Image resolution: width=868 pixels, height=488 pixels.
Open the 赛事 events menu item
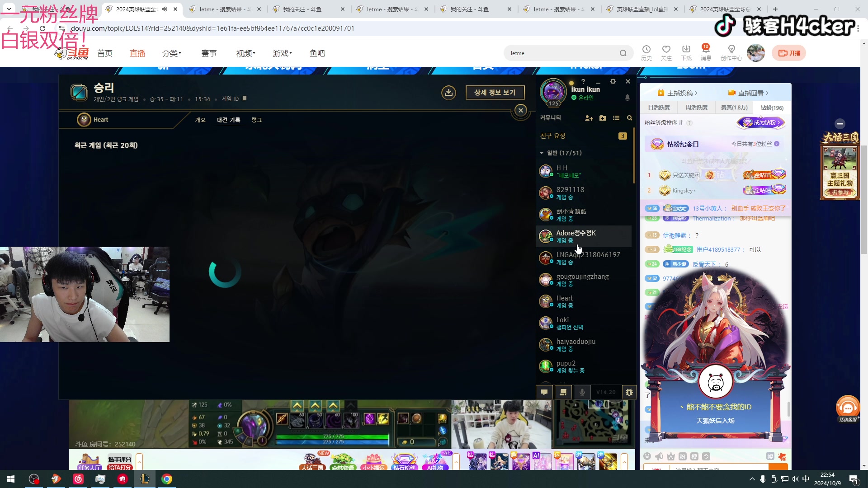pyautogui.click(x=209, y=53)
